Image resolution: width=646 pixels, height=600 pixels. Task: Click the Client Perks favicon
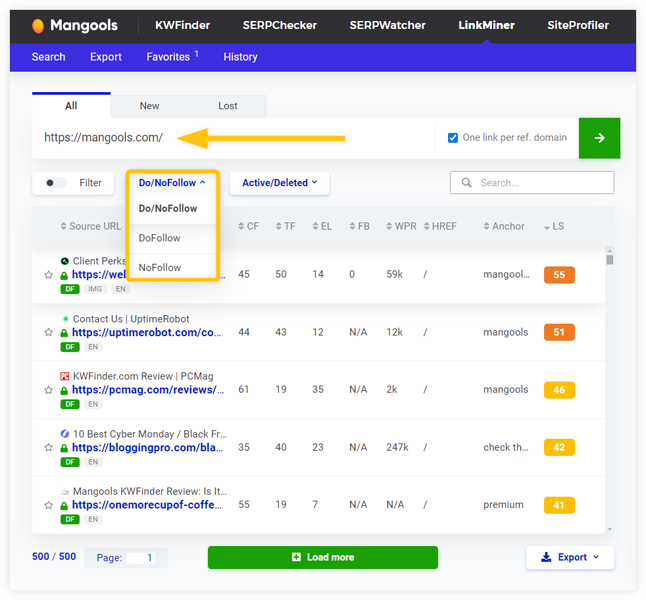[65, 261]
